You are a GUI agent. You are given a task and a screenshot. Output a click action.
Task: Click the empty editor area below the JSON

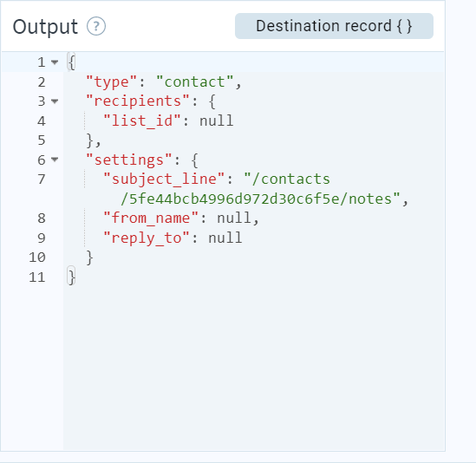[253, 368]
